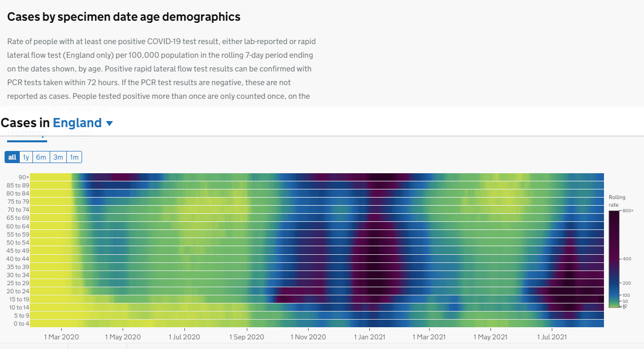Select the 'all' time range button
The image size is (644, 349).
pyautogui.click(x=12, y=158)
